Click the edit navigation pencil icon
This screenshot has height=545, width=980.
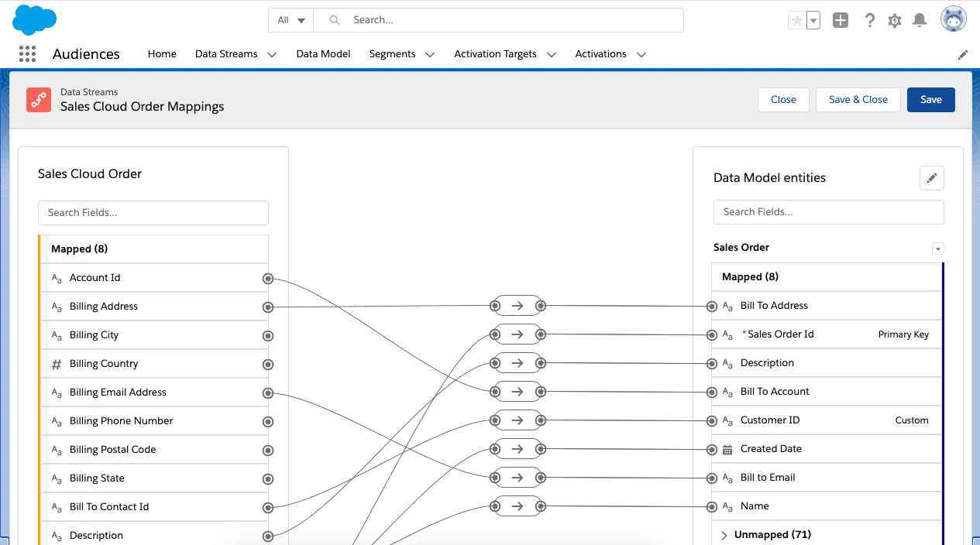(x=963, y=54)
